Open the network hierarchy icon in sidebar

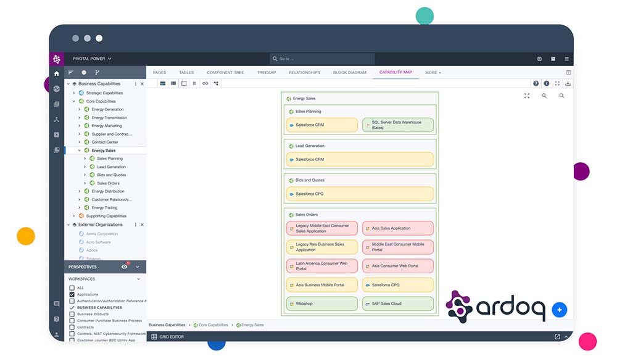click(57, 119)
